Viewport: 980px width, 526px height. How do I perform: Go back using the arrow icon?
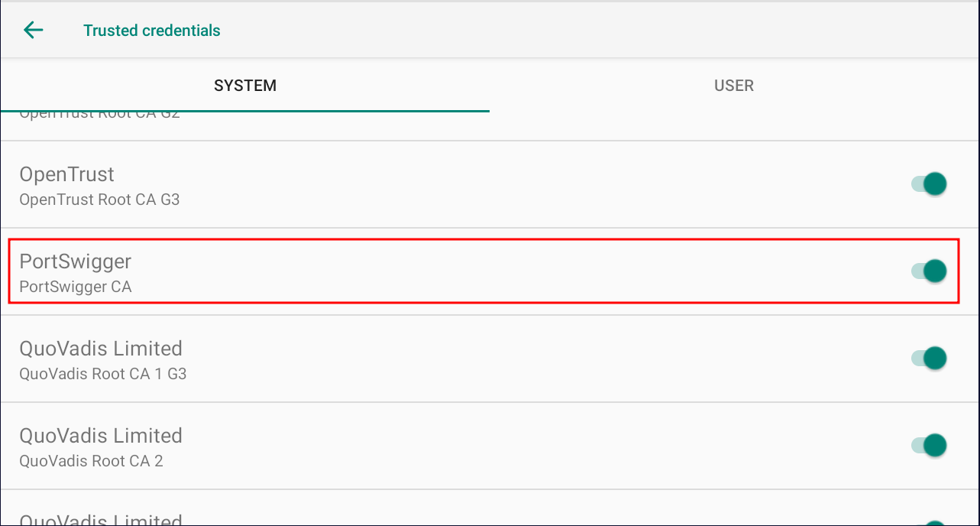(x=34, y=31)
